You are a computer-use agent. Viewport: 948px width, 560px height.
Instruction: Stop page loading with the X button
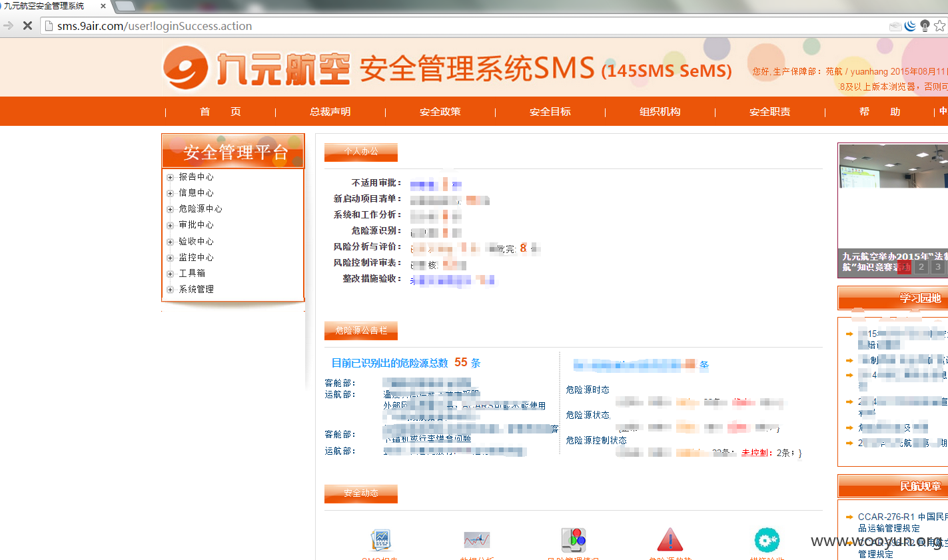27,26
